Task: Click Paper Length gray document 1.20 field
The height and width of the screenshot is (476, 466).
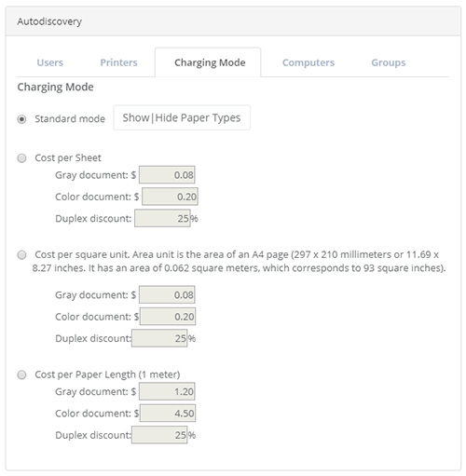Action: [x=167, y=391]
